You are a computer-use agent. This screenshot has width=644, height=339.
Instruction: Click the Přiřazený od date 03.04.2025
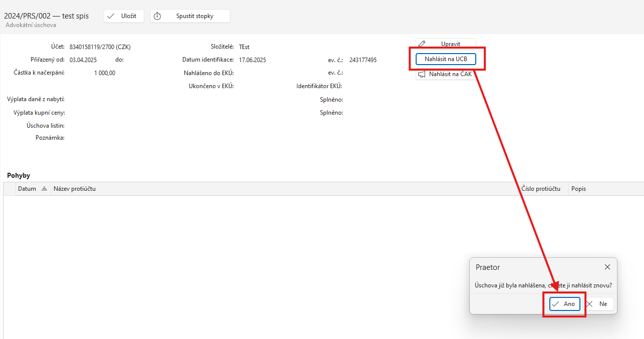(x=83, y=60)
